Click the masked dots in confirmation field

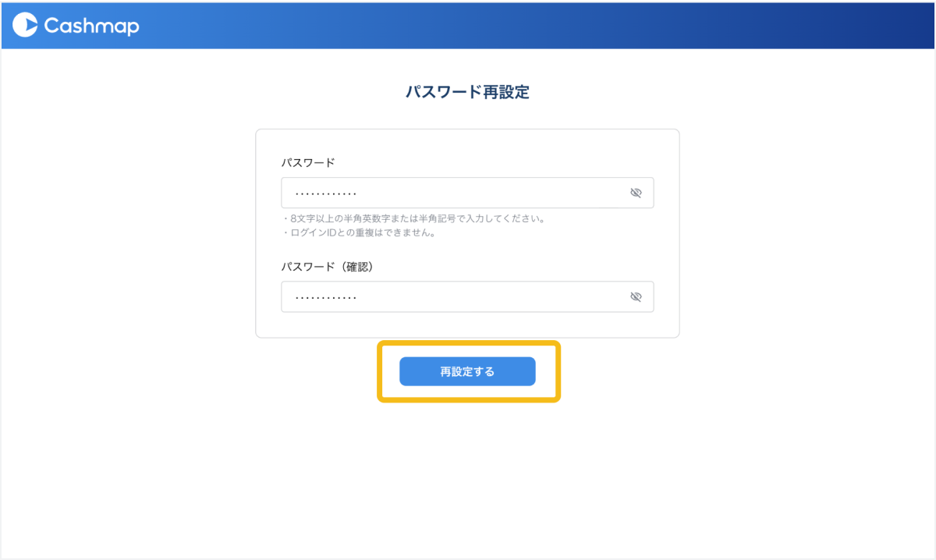click(x=326, y=297)
